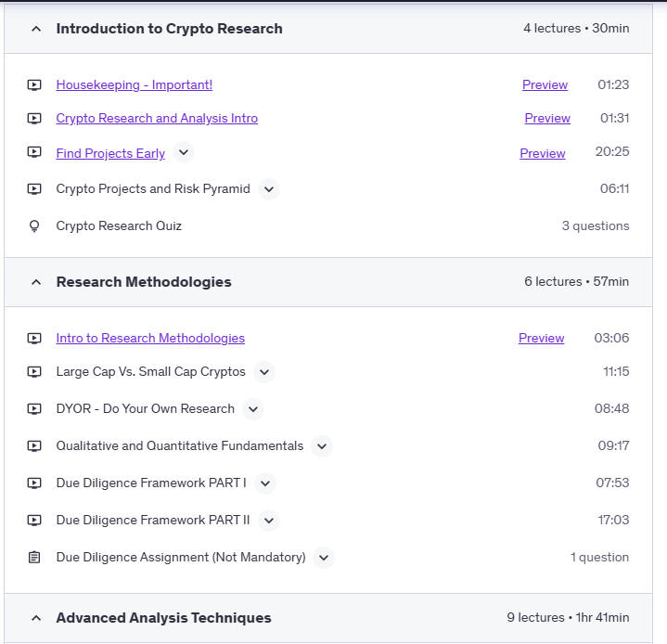Click video icon beside Large Cap Vs. Small Cap

pos(34,372)
